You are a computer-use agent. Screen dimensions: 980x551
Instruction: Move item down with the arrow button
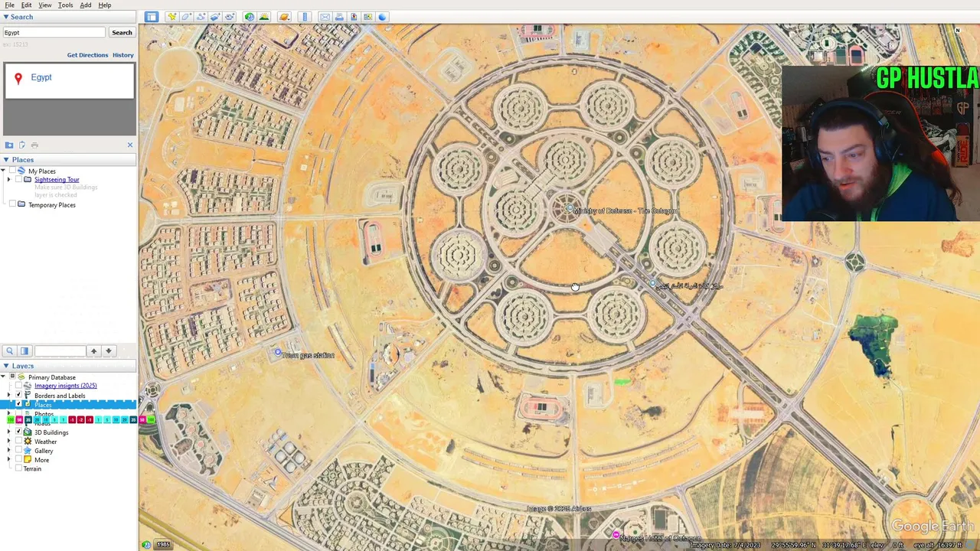[x=109, y=350]
